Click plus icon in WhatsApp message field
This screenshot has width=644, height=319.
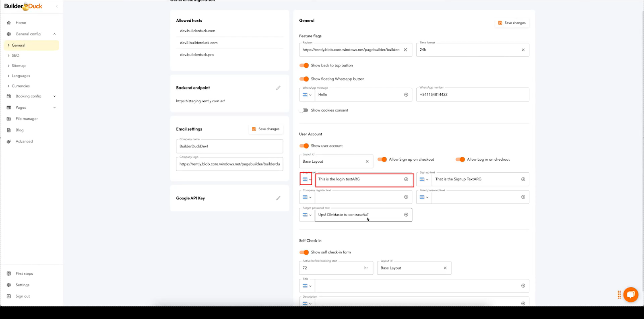(406, 95)
